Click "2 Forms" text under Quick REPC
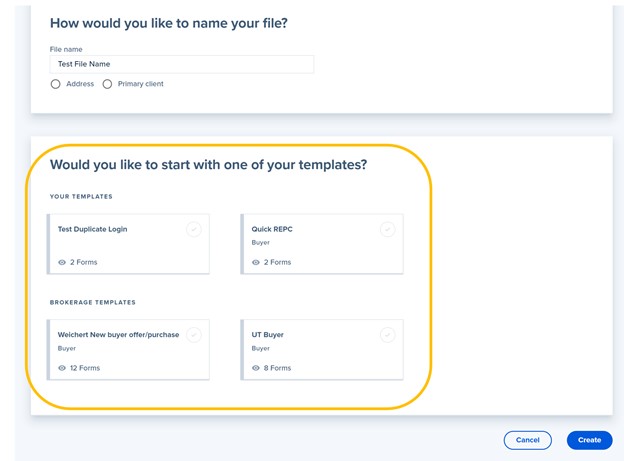 [x=278, y=262]
